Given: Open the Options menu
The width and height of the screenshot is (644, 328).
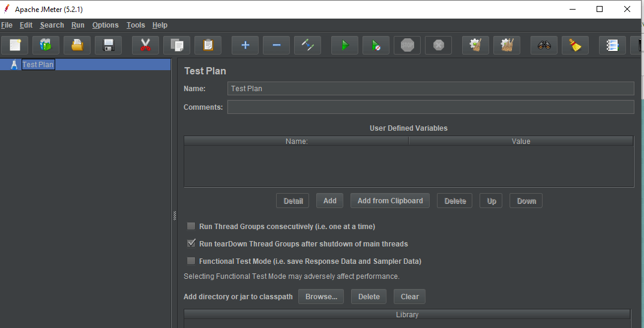Looking at the screenshot, I should click(x=105, y=25).
